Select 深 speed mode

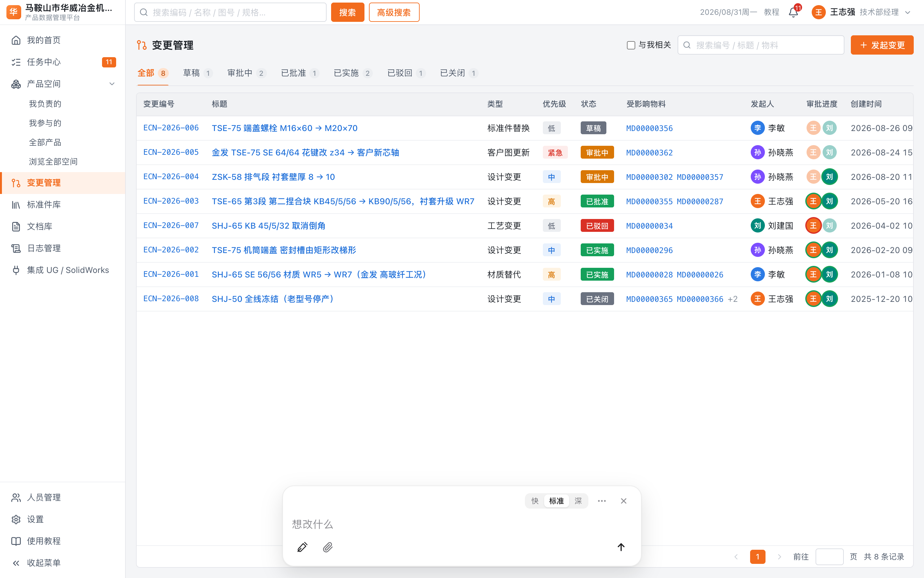click(x=578, y=501)
